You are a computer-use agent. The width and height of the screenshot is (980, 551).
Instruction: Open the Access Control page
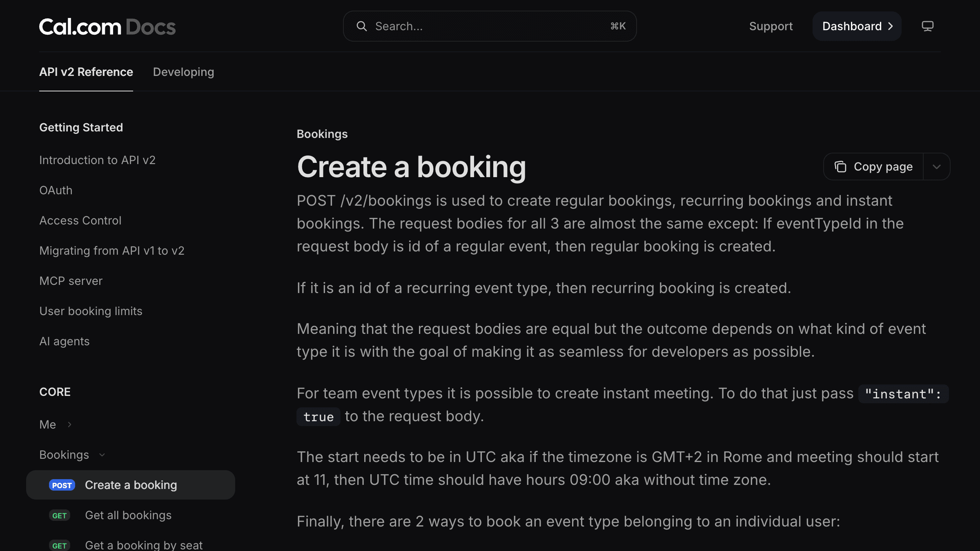click(80, 220)
